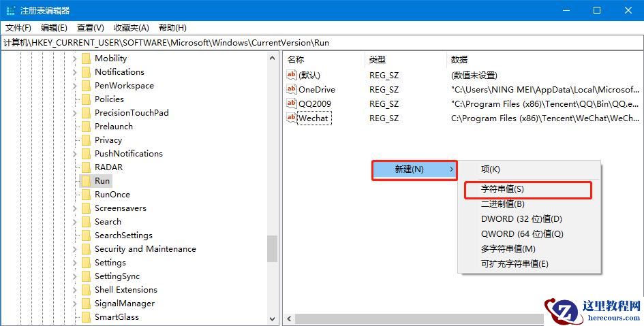Select the Wechat value name
This screenshot has height=326, width=644.
(x=313, y=118)
